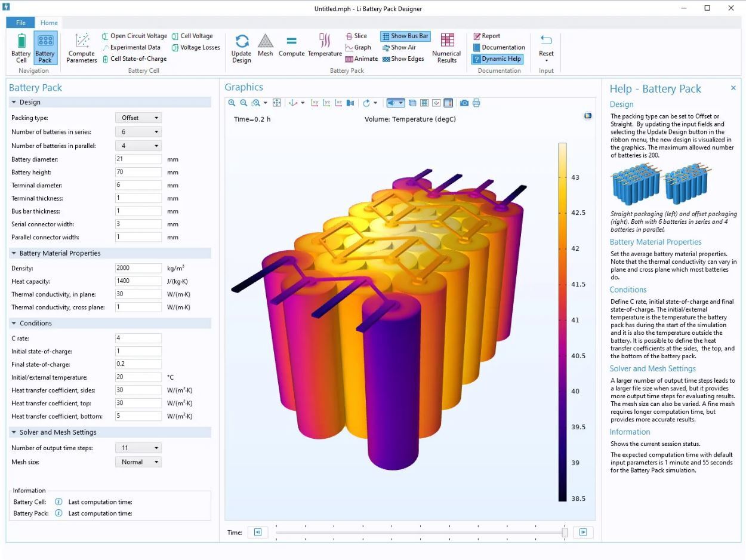This screenshot has height=560, width=746.
Task: Click the Compute icon in the ribbon
Action: tap(292, 47)
